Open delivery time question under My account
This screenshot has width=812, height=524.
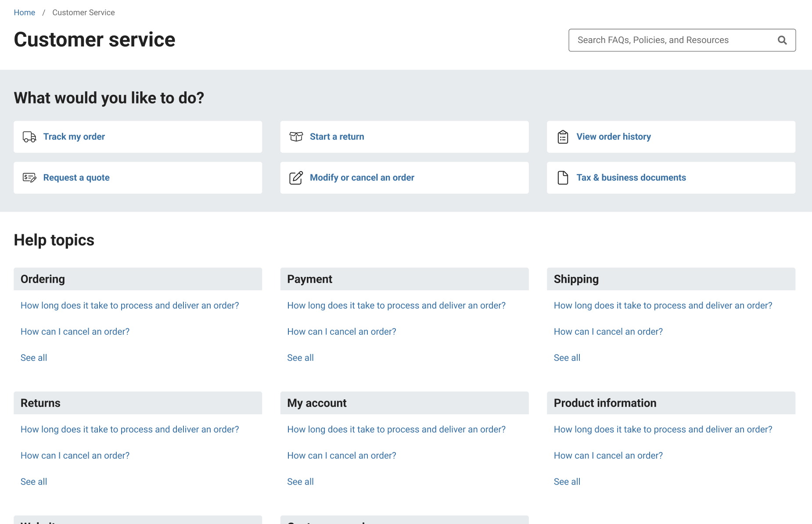point(396,429)
